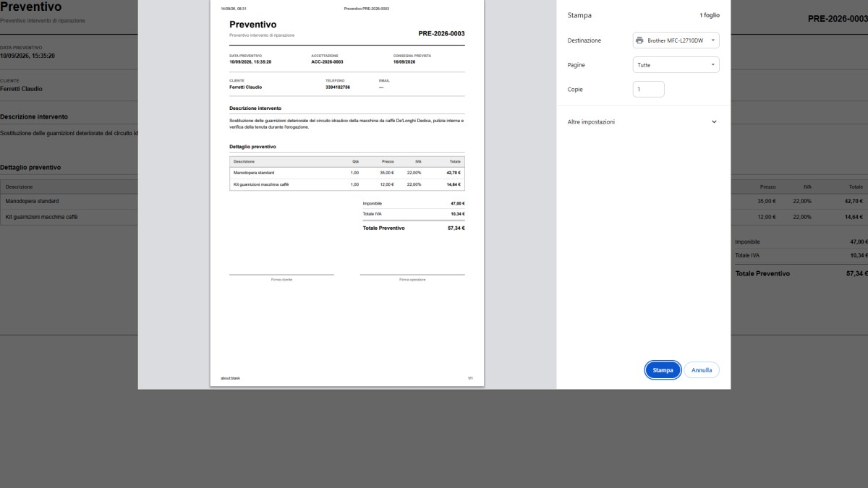Viewport: 868px width, 488px height.
Task: Click the print preview page thumbnail
Action: click(347, 193)
